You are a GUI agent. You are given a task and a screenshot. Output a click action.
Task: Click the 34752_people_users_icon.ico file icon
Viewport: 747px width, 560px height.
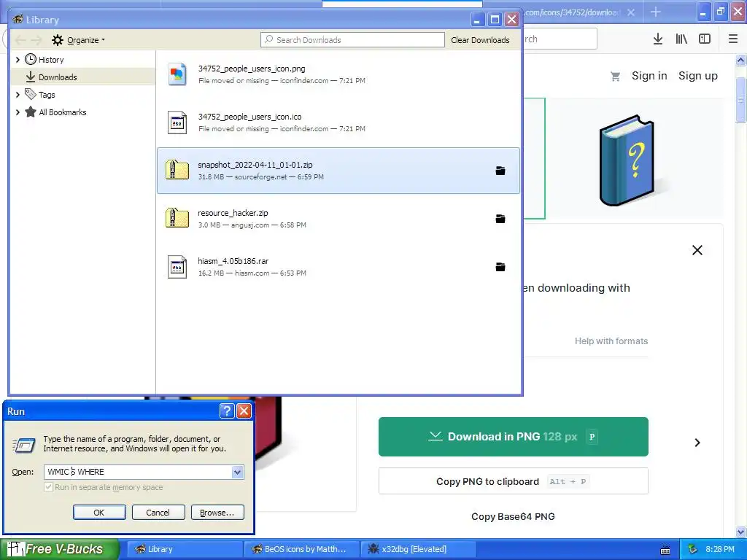(x=177, y=122)
